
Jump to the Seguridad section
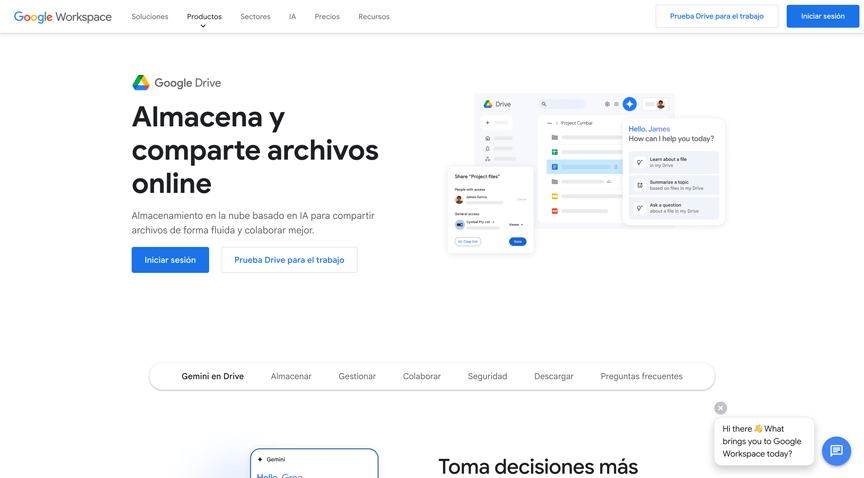(487, 376)
